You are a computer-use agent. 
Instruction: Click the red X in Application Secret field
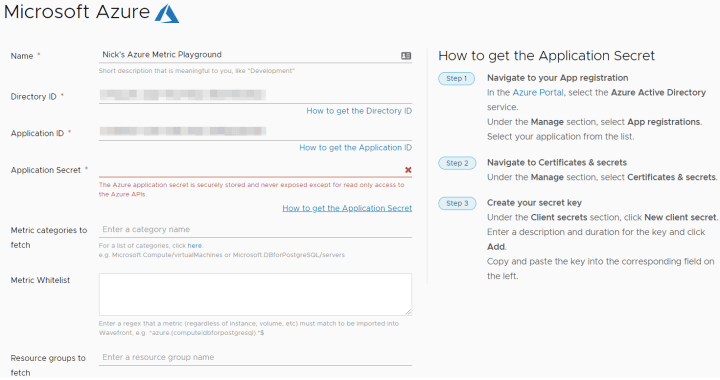pos(408,170)
